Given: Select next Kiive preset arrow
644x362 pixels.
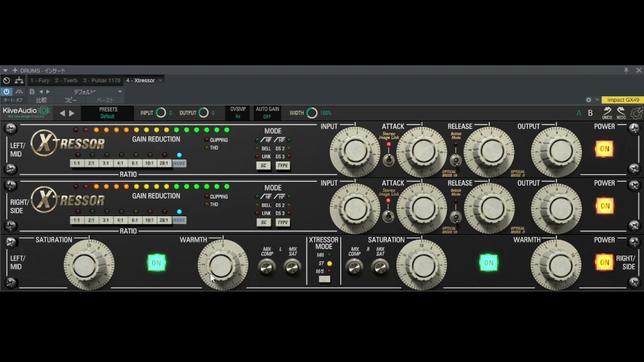Looking at the screenshot, I should (71, 113).
